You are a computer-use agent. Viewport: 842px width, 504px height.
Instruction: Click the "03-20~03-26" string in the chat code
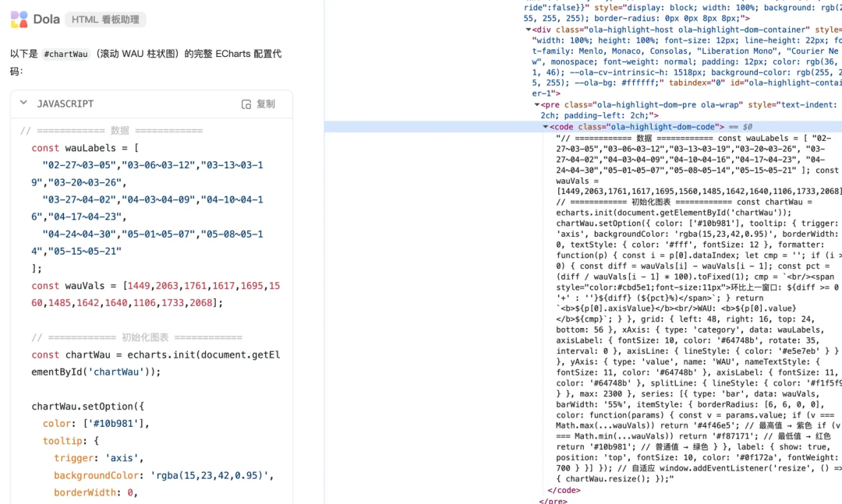(85, 182)
